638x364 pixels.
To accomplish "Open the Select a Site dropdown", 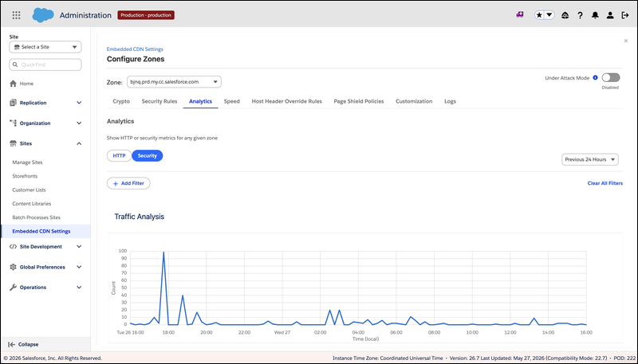I will point(45,47).
